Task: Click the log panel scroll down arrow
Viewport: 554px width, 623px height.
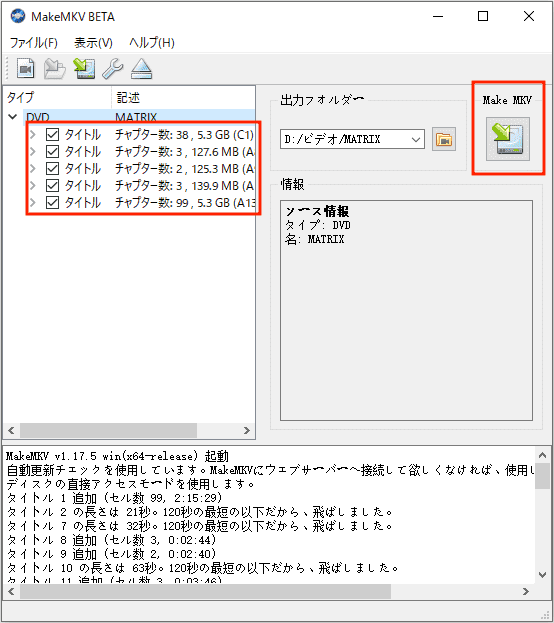Action: coord(542,575)
